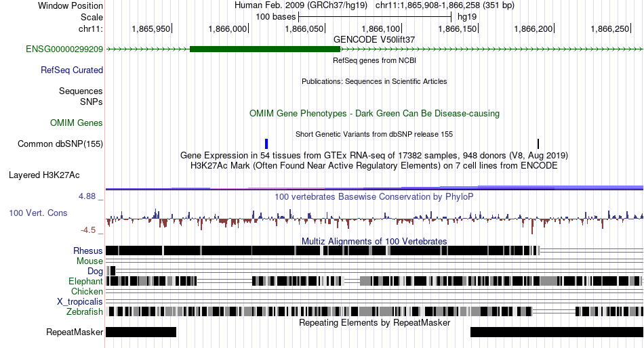Image resolution: width=644 pixels, height=348 pixels.
Task: Click the GTEx Gene Expression track title
Action: point(374,156)
